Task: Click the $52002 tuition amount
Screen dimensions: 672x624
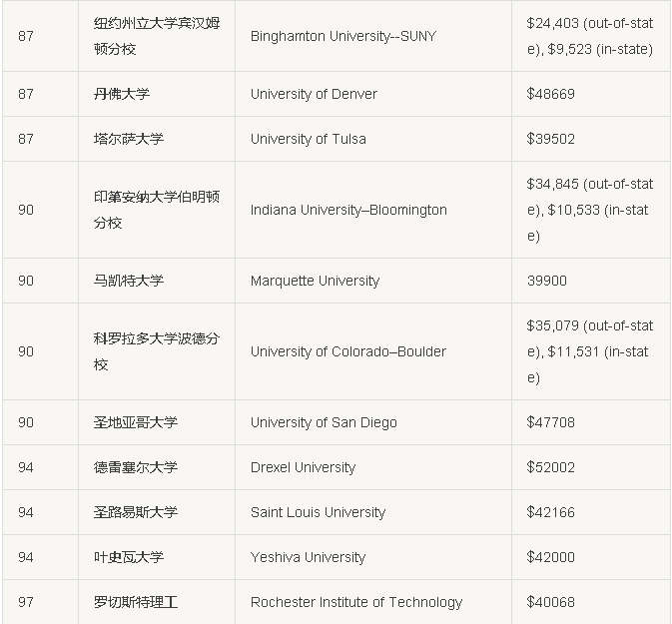Action: point(550,467)
